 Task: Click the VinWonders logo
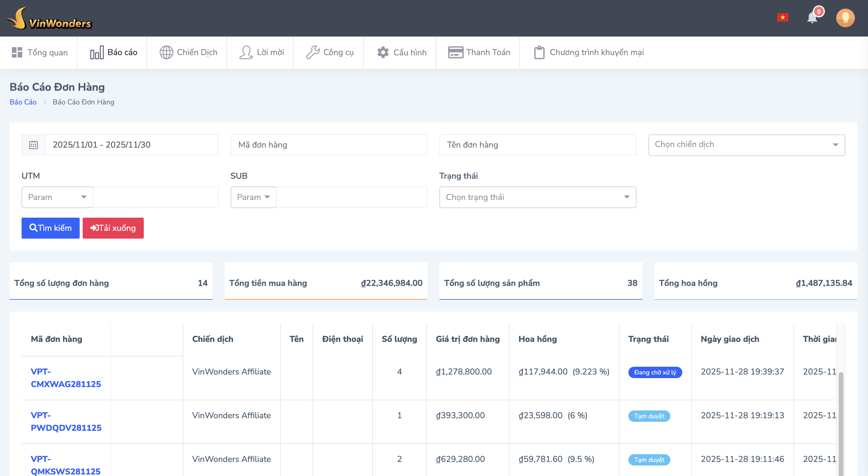tap(49, 19)
